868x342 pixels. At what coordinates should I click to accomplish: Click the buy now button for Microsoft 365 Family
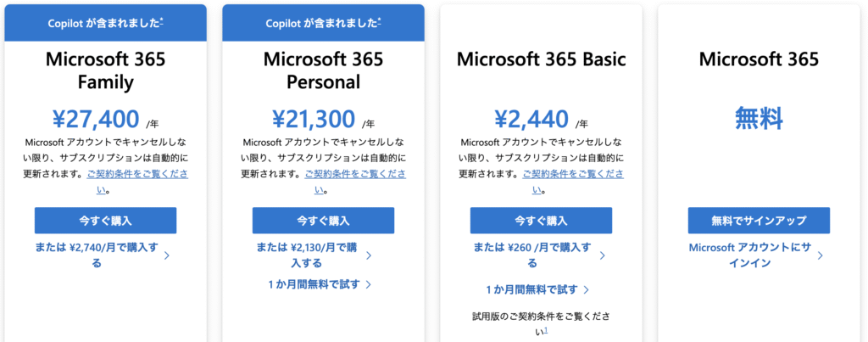tap(105, 221)
